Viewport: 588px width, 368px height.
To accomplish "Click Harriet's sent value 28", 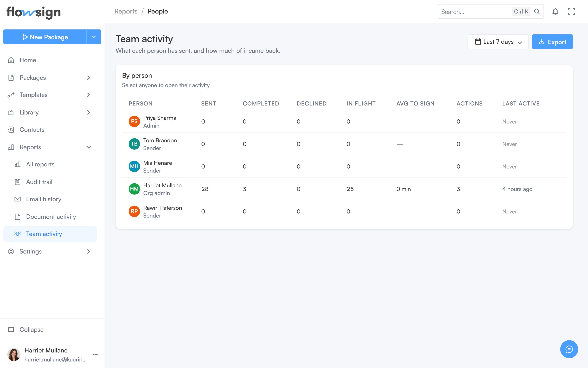I will (x=205, y=189).
